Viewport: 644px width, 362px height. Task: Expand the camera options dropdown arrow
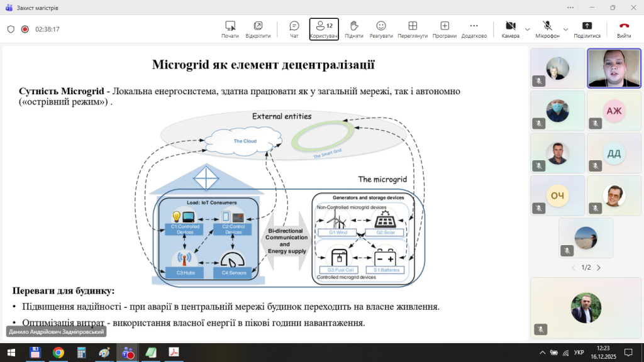527,30
